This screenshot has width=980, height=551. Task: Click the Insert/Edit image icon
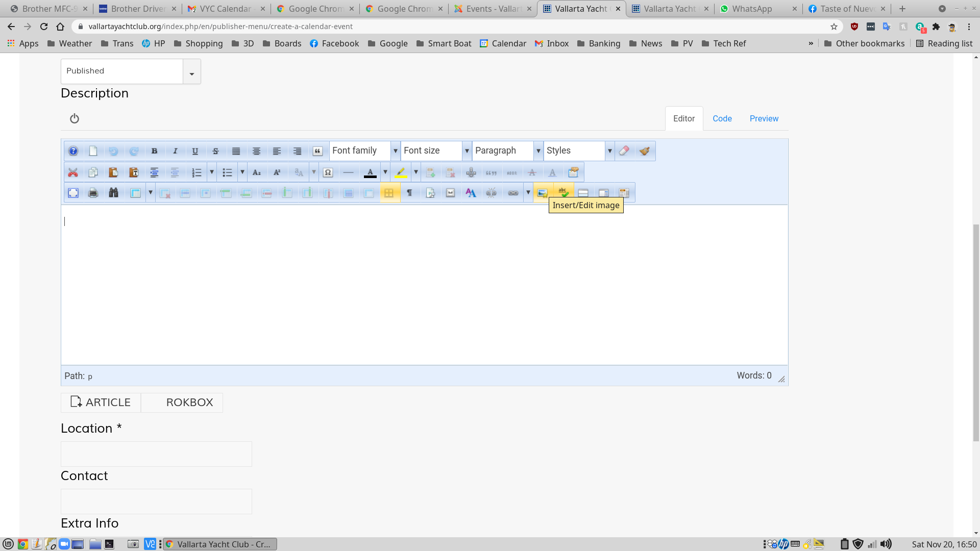click(x=542, y=193)
